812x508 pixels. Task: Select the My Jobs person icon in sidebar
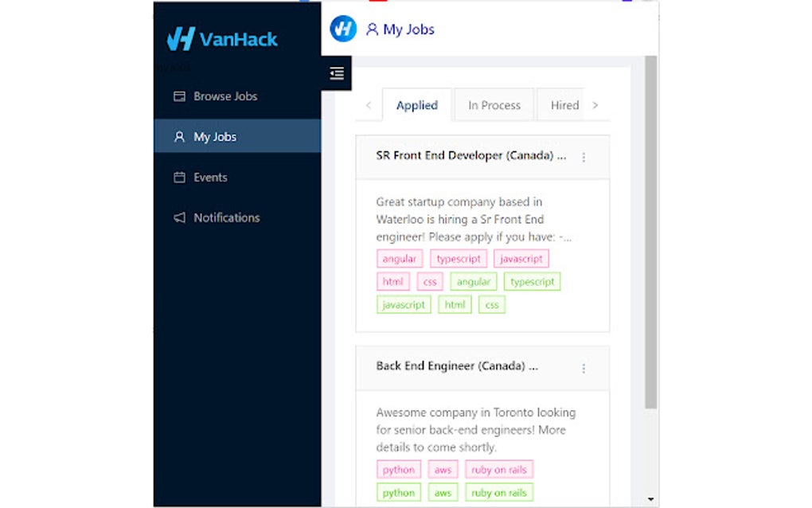pos(179,136)
